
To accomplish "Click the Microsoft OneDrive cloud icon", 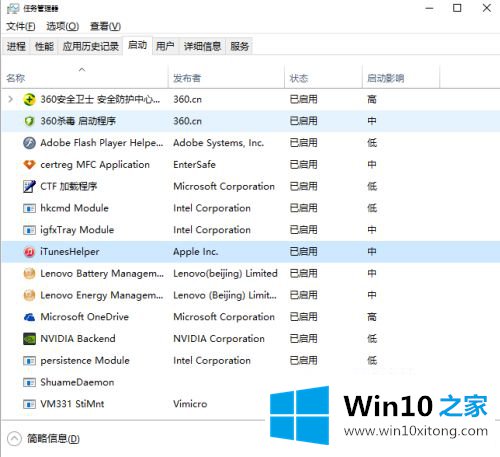I will [x=29, y=317].
